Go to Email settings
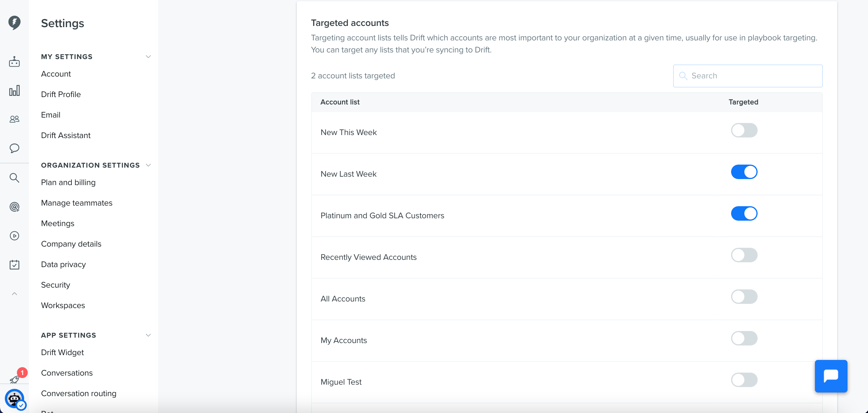 click(51, 115)
